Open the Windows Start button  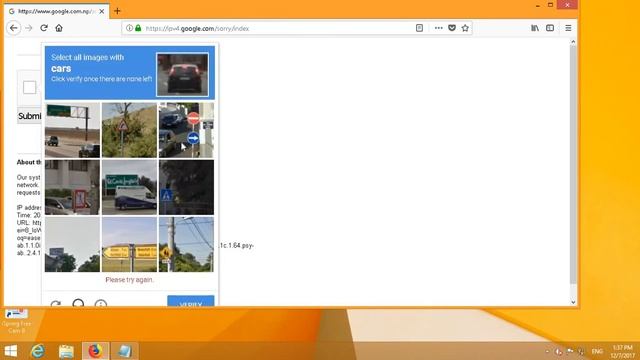pos(11,351)
